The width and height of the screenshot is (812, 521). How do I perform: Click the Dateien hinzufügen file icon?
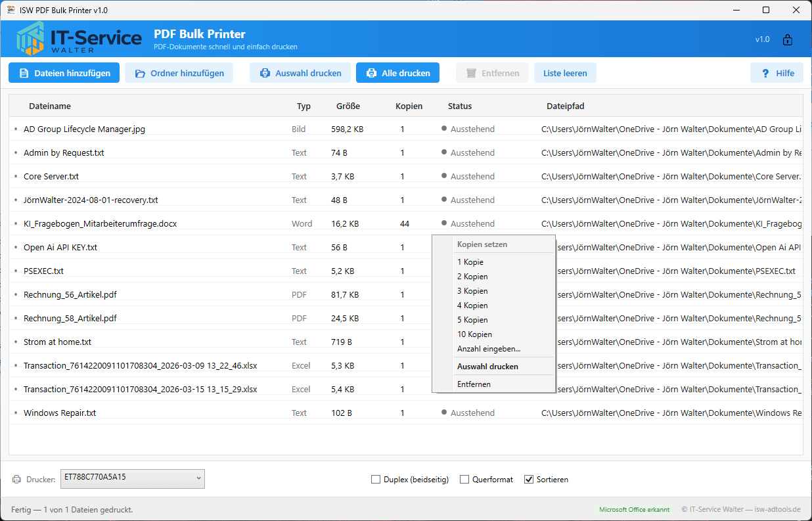point(24,74)
